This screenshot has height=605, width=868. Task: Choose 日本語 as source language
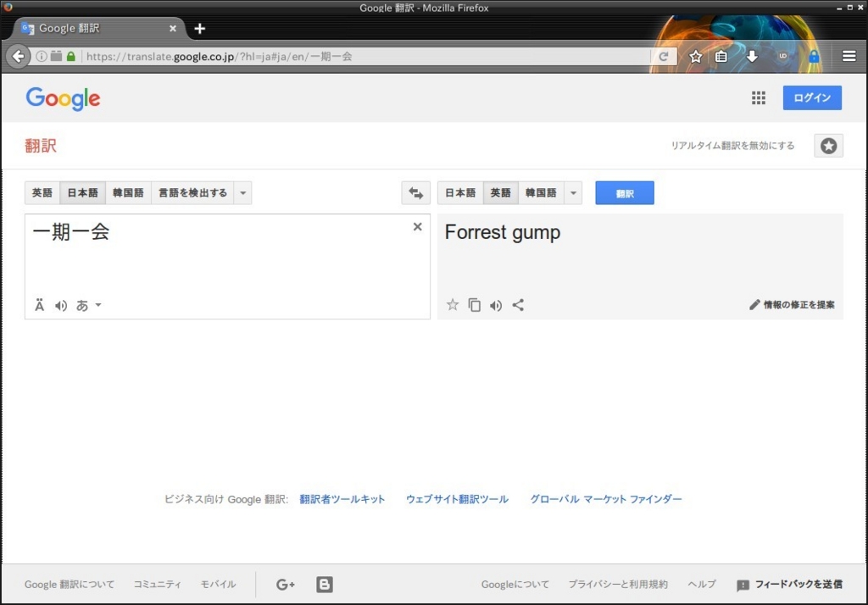82,192
